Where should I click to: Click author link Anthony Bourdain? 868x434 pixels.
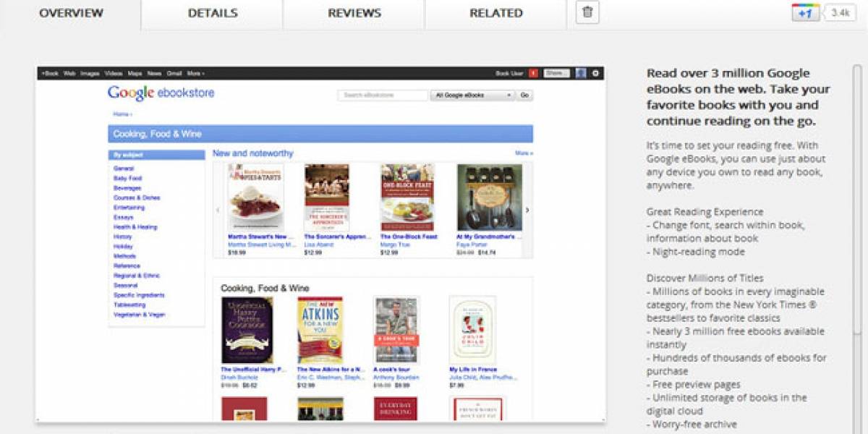396,377
